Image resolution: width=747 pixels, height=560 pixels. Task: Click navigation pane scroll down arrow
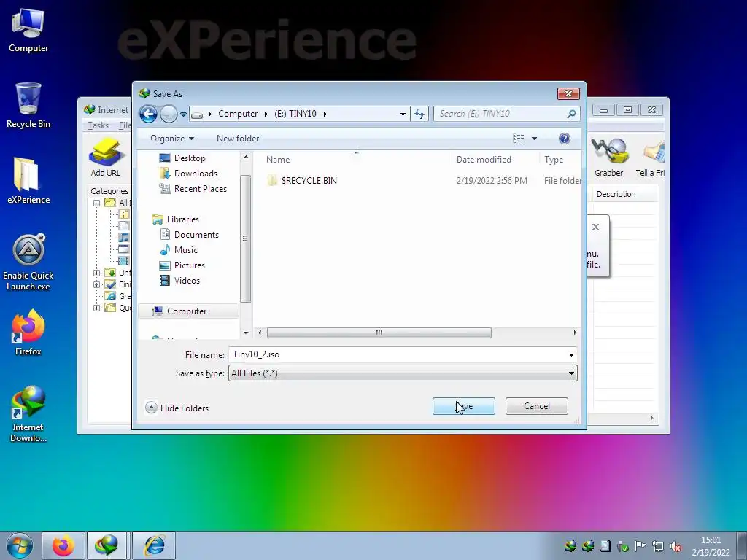pyautogui.click(x=246, y=332)
